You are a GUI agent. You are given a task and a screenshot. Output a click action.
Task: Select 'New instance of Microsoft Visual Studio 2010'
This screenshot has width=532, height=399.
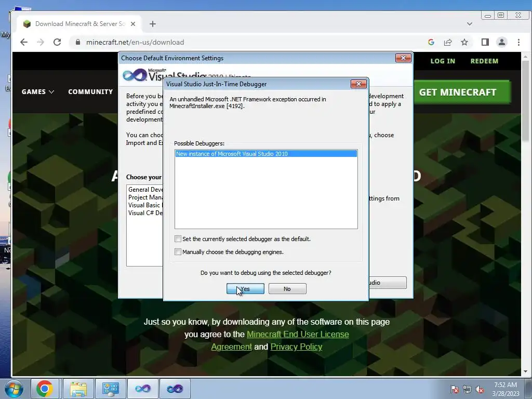[x=266, y=154]
